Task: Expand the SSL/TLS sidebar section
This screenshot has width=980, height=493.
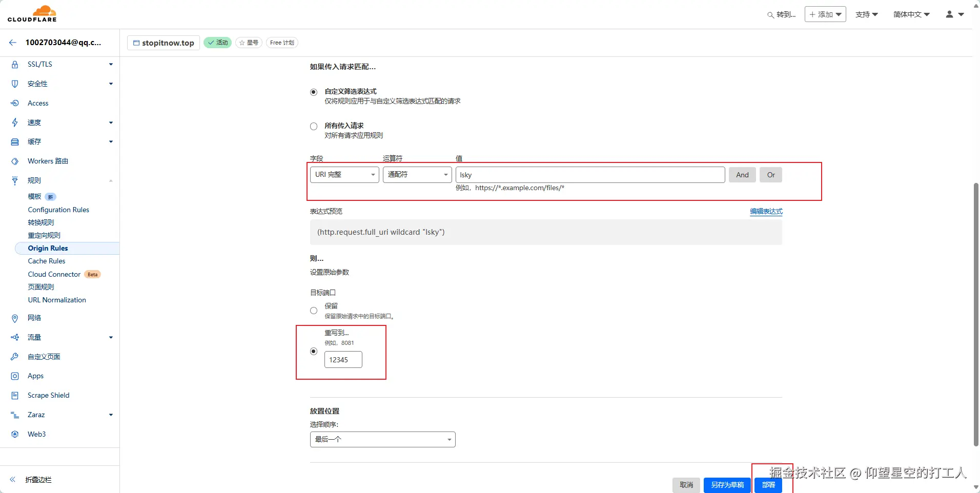Action: pyautogui.click(x=111, y=65)
